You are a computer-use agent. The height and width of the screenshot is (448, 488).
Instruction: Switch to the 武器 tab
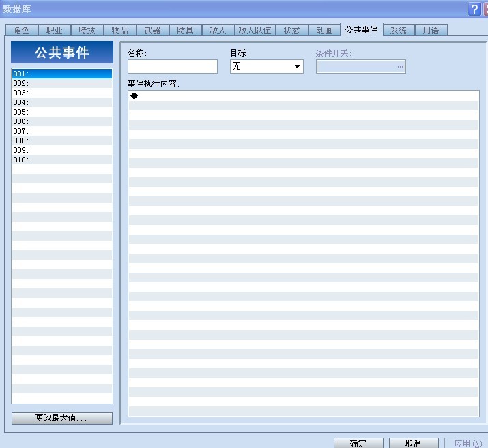(x=152, y=30)
